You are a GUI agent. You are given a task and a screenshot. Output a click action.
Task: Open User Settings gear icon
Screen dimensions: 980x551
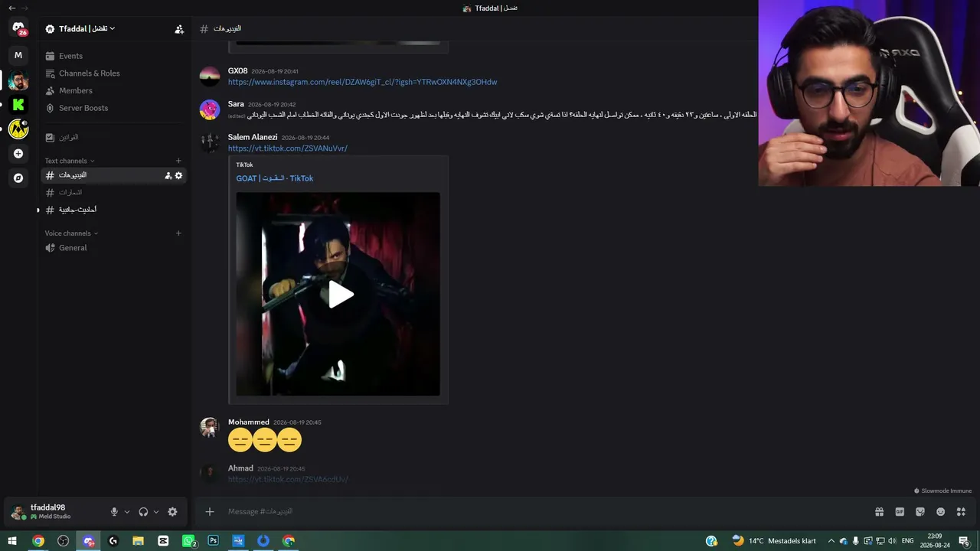pyautogui.click(x=172, y=512)
